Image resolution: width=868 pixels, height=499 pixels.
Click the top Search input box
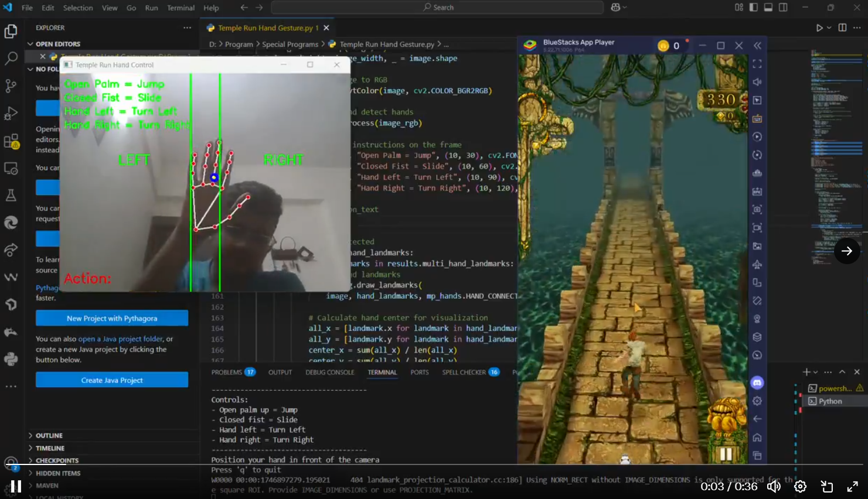click(x=437, y=8)
